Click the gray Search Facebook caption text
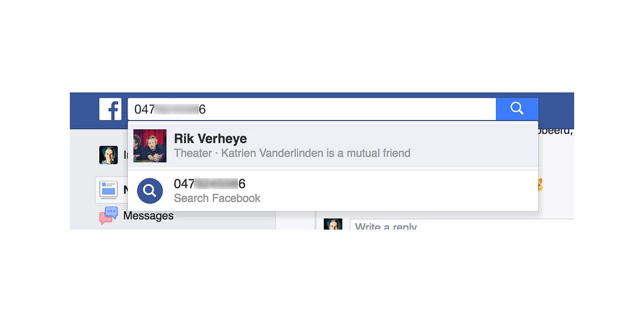The height and width of the screenshot is (322, 644). 217,198
